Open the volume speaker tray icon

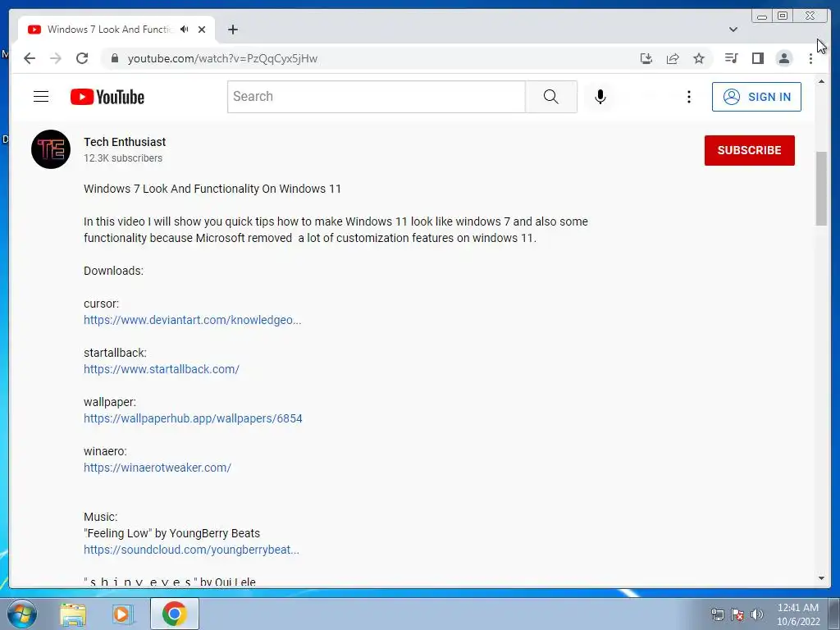(x=757, y=614)
